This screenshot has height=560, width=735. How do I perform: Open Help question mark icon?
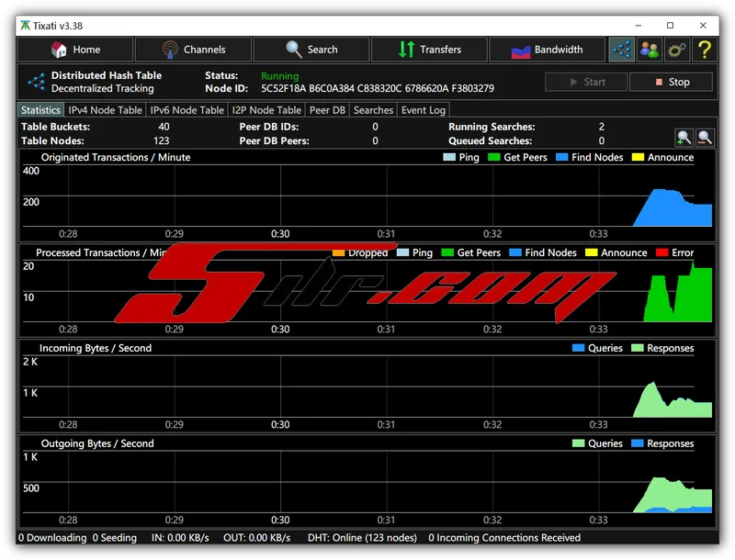coord(705,50)
